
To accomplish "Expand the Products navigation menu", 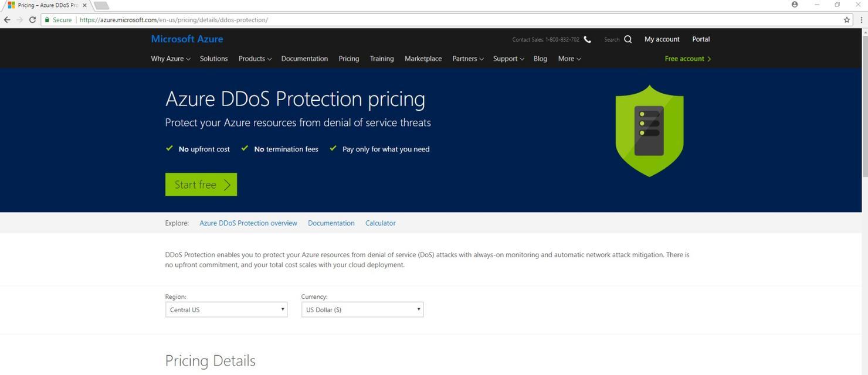I will pyautogui.click(x=255, y=59).
